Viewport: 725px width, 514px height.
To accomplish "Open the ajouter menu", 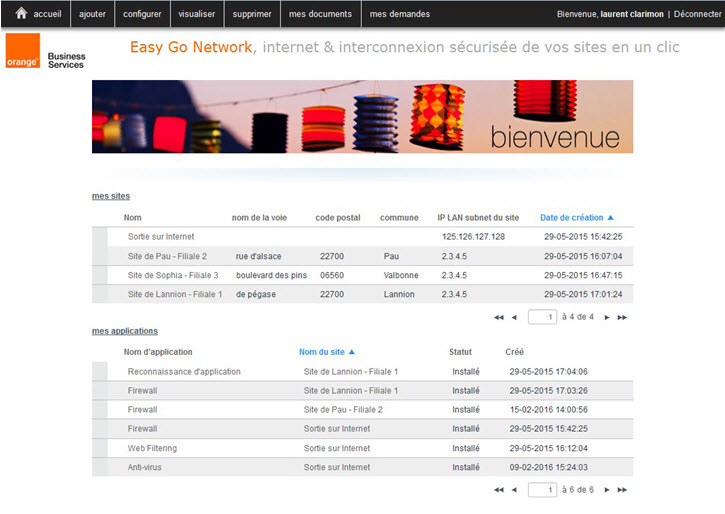I will pos(92,14).
